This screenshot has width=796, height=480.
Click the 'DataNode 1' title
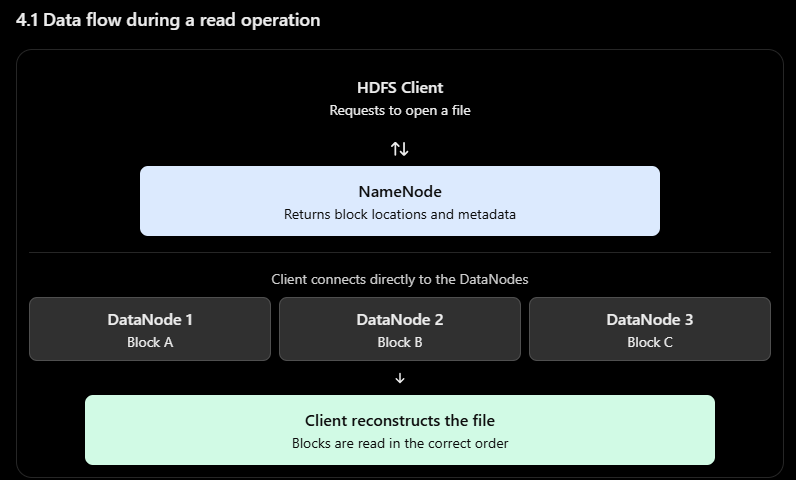click(x=150, y=320)
